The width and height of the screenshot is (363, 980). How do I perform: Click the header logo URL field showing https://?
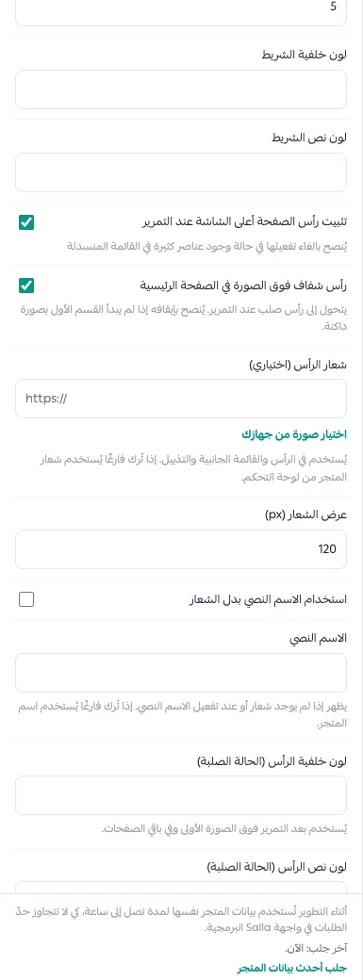pyautogui.click(x=181, y=398)
